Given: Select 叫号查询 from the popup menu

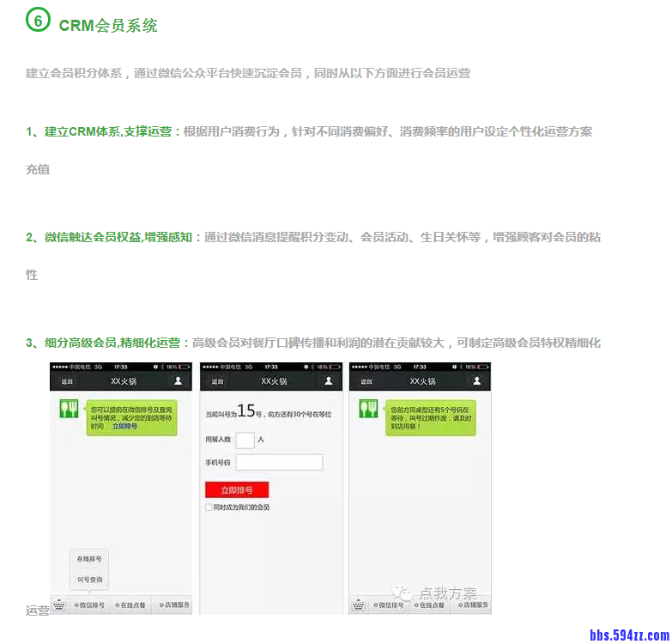Looking at the screenshot, I should [90, 580].
